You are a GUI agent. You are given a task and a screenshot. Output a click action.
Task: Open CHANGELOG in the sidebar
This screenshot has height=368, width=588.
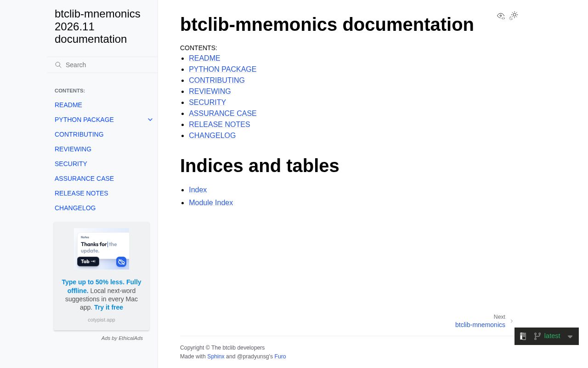click(75, 208)
